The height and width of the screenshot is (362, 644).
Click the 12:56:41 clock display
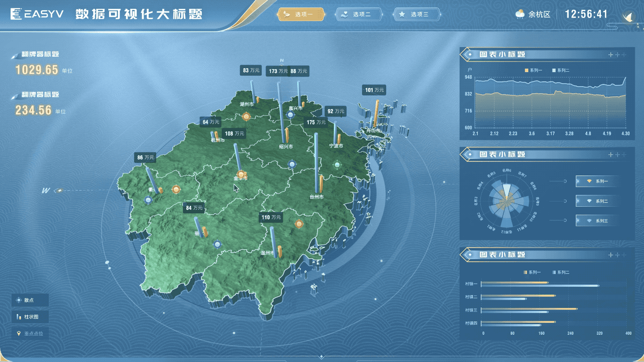(586, 15)
